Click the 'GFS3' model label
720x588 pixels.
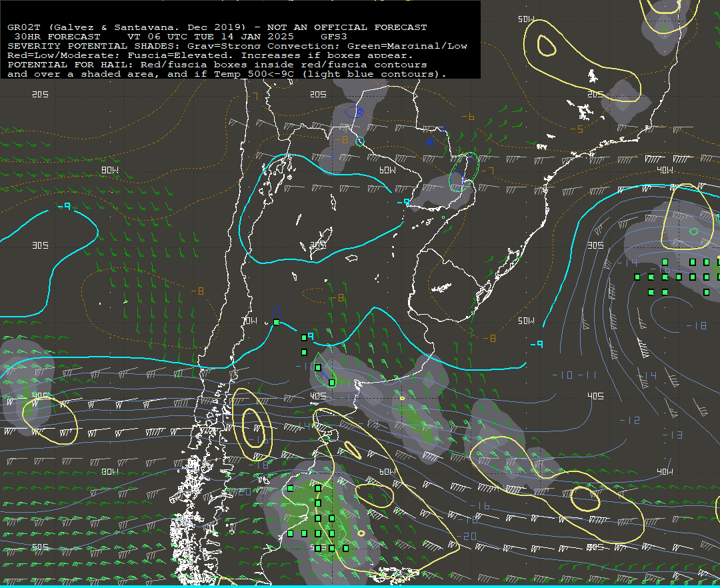pyautogui.click(x=334, y=37)
